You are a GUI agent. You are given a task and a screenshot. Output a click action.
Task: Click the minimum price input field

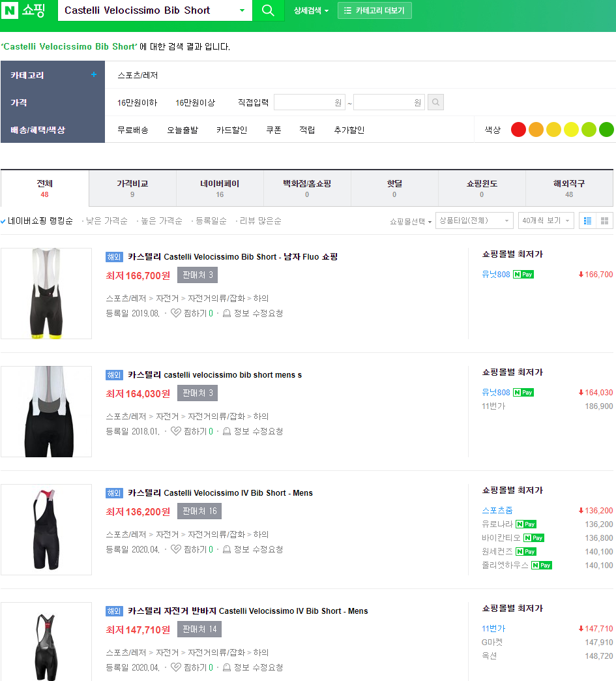click(310, 102)
